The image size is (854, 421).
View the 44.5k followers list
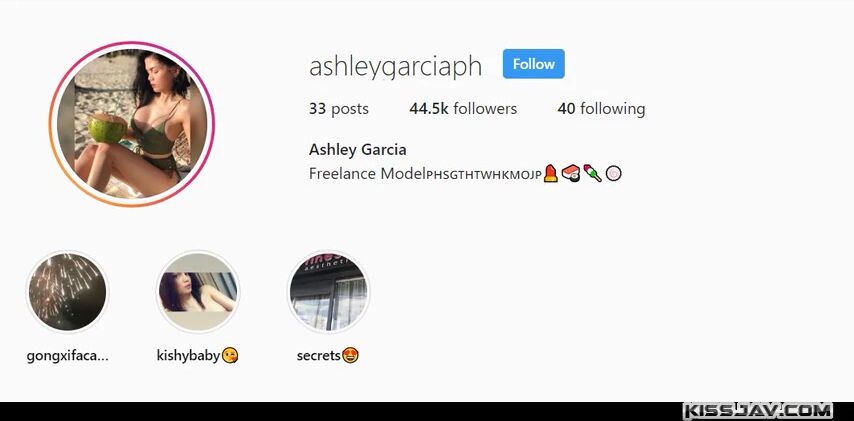pyautogui.click(x=463, y=108)
